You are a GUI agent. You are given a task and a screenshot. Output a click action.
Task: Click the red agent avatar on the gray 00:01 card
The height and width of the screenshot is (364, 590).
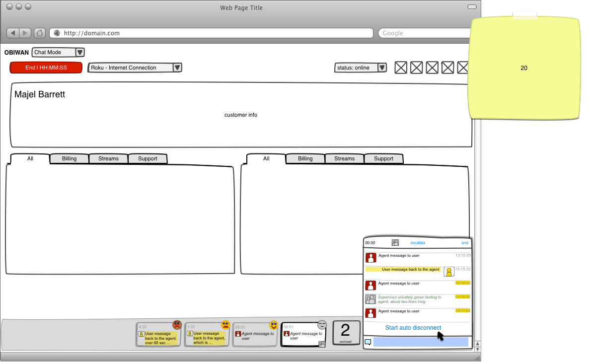tap(238, 334)
